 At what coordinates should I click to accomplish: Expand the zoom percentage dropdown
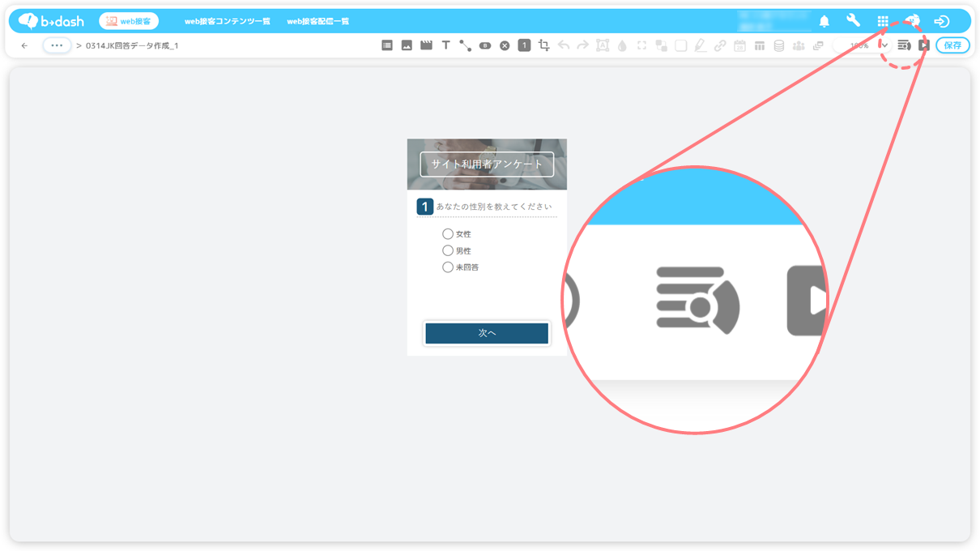pyautogui.click(x=884, y=46)
